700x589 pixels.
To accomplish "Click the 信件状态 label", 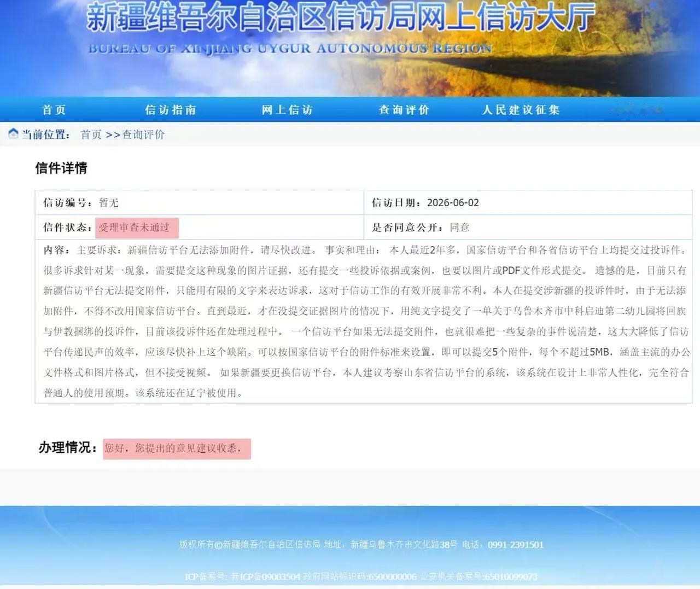I will click(67, 228).
